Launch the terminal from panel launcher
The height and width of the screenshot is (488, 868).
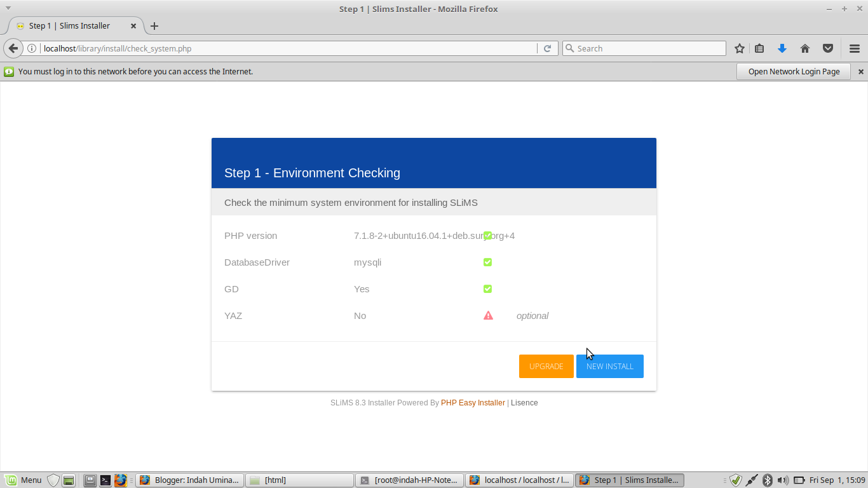click(105, 480)
